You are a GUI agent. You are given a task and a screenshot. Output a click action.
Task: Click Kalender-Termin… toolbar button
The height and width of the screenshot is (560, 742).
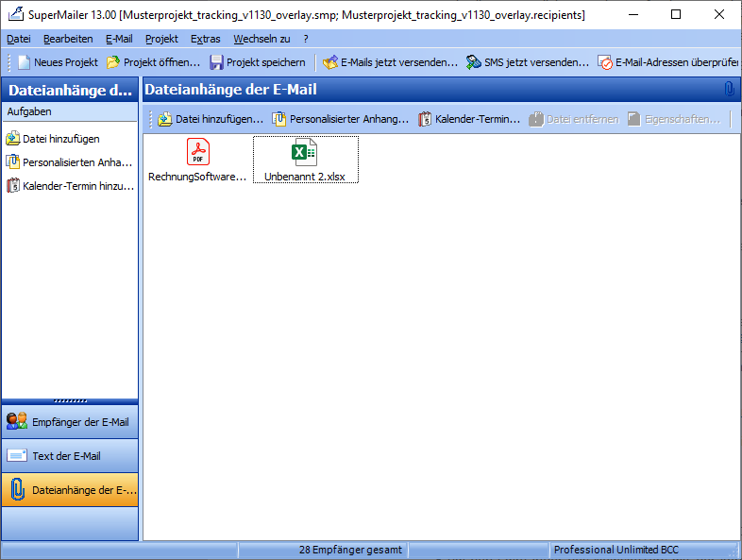click(469, 119)
